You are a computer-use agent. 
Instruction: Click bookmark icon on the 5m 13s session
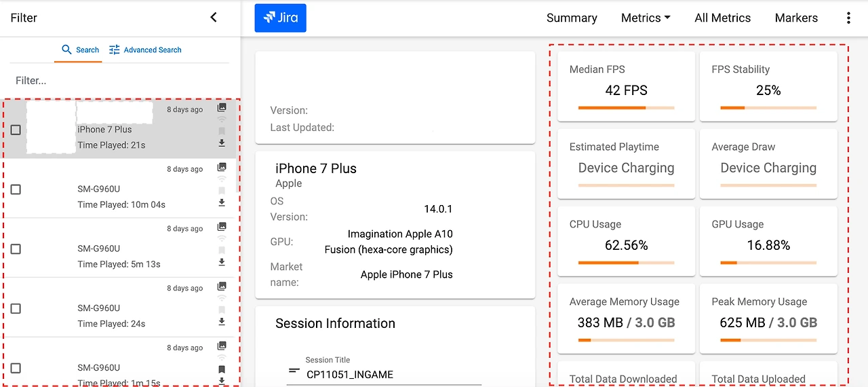[x=222, y=251]
